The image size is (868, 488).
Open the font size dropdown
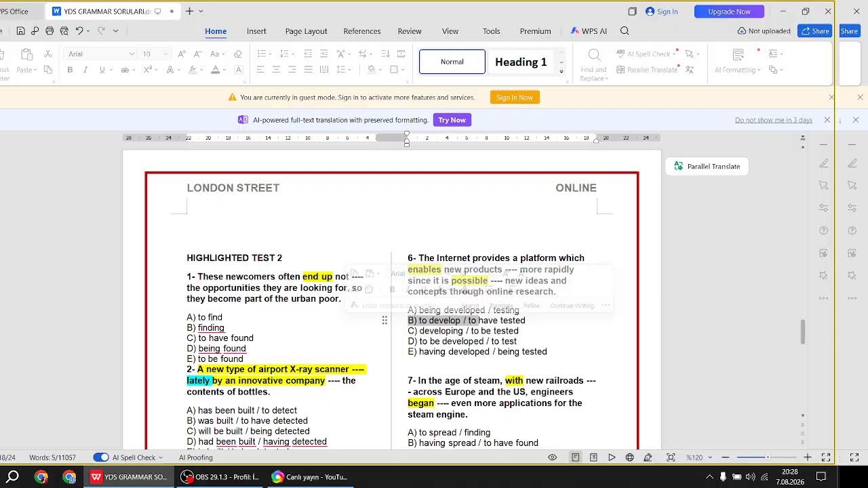pyautogui.click(x=165, y=54)
